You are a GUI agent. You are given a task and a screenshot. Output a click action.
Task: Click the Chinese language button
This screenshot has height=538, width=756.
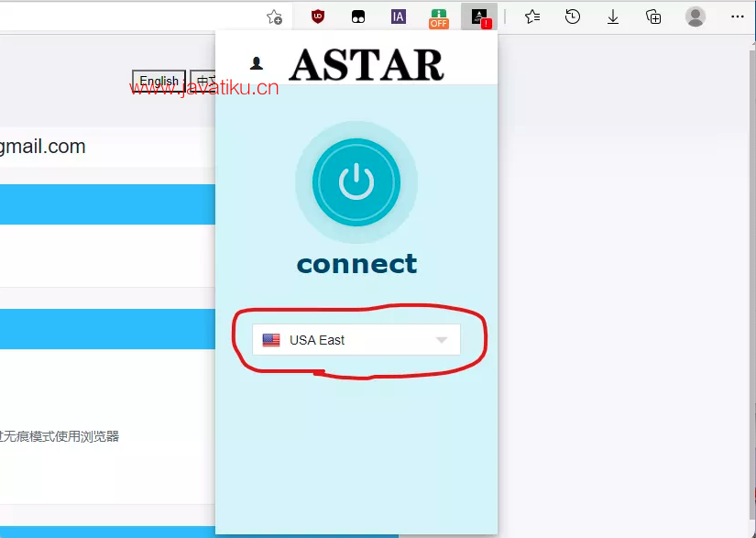(x=203, y=82)
